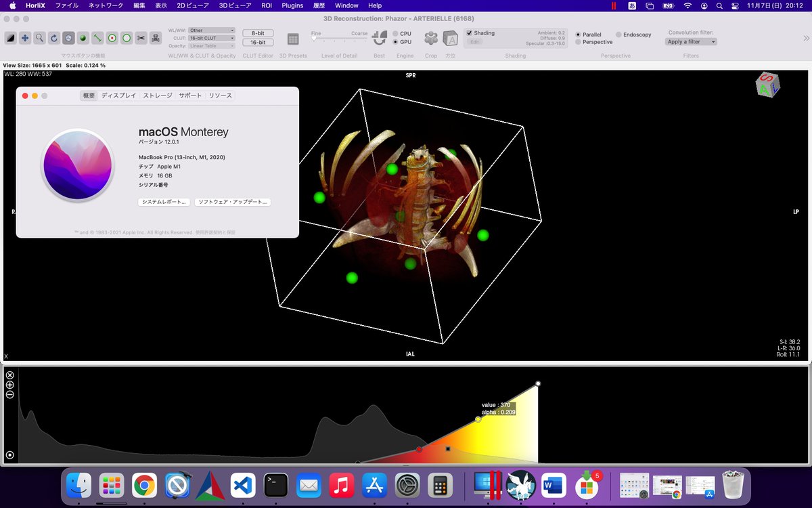Viewport: 812px width, 508px height.
Task: Select the scissors sculpt tool
Action: [x=141, y=38]
